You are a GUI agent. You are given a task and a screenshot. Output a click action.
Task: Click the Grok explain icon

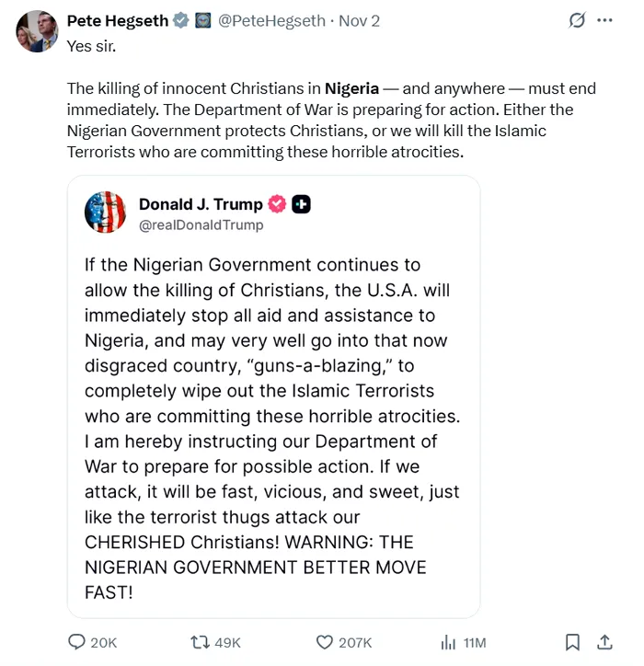577,20
